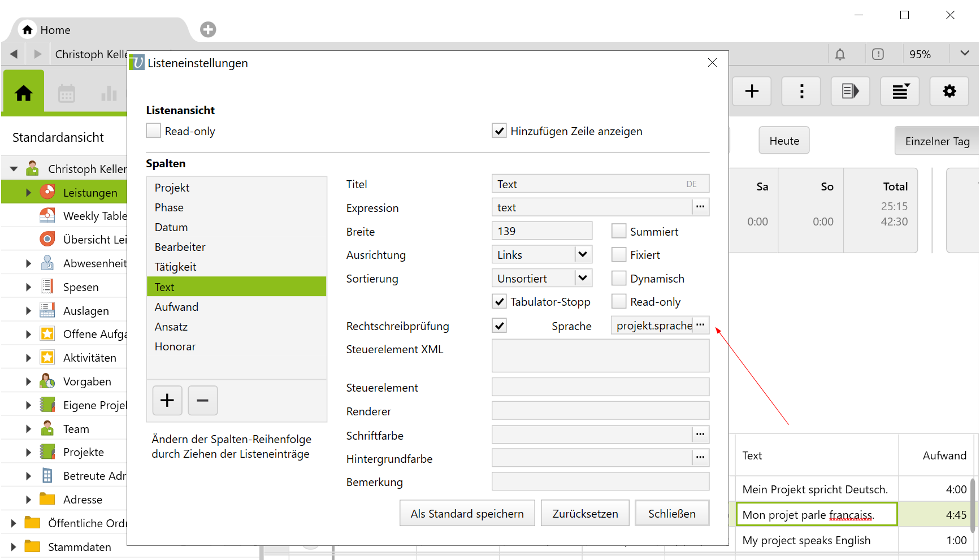980x560 pixels.
Task: Click into the Breite input field
Action: click(x=541, y=231)
